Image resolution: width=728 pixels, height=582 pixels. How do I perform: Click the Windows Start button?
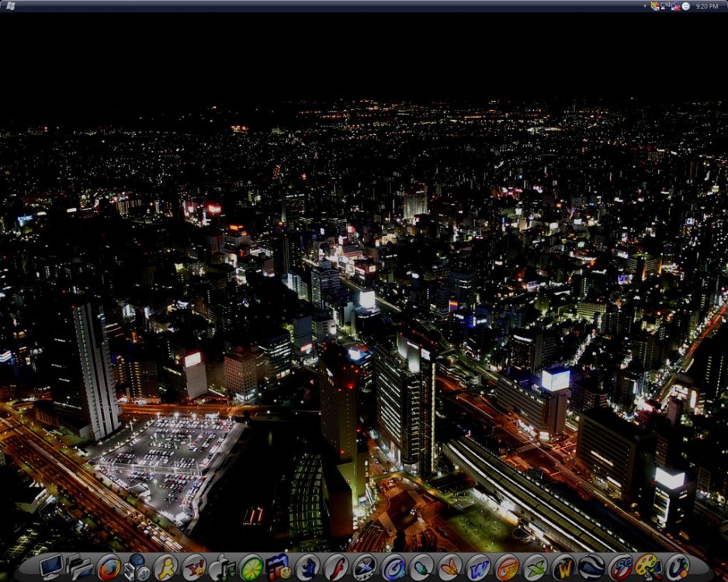pos(10,5)
